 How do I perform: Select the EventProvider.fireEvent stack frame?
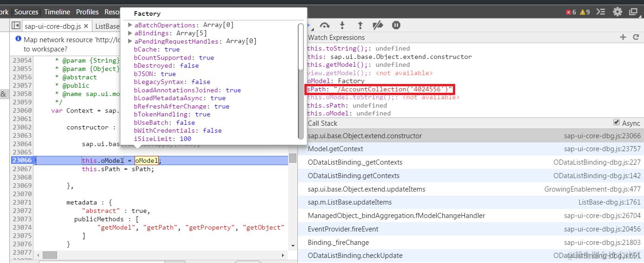471,229
